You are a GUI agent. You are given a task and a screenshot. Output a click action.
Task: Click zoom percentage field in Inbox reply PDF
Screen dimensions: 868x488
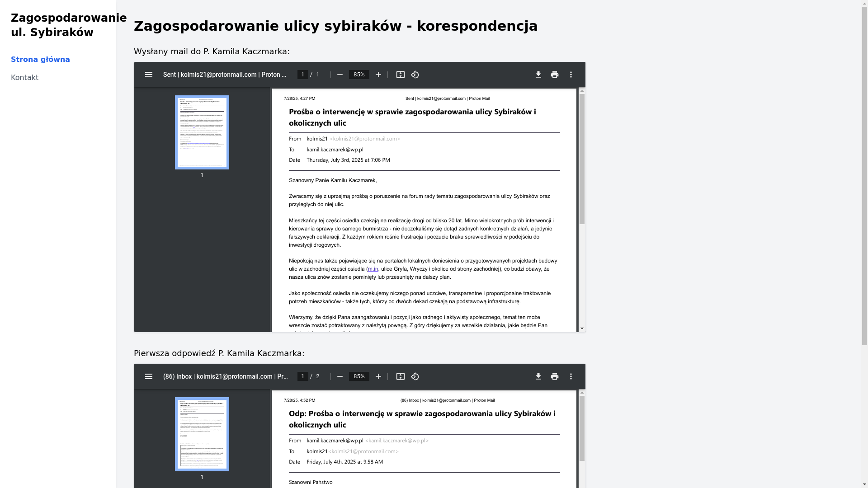359,376
